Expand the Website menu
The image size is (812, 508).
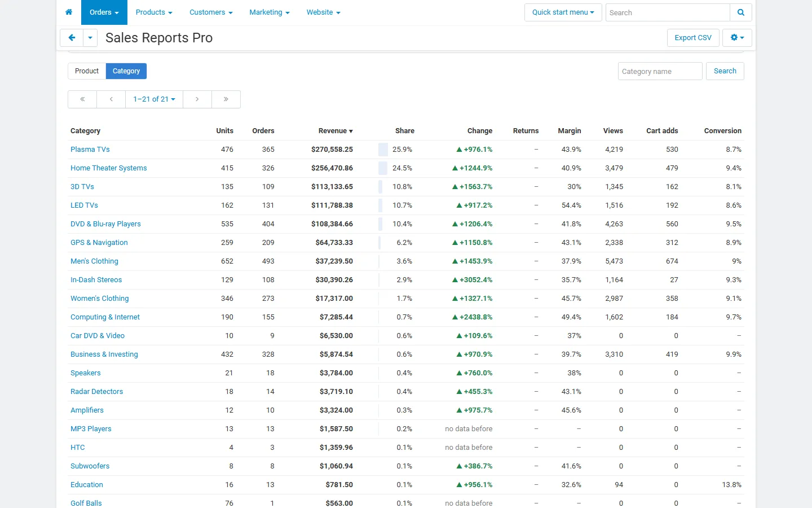point(324,12)
